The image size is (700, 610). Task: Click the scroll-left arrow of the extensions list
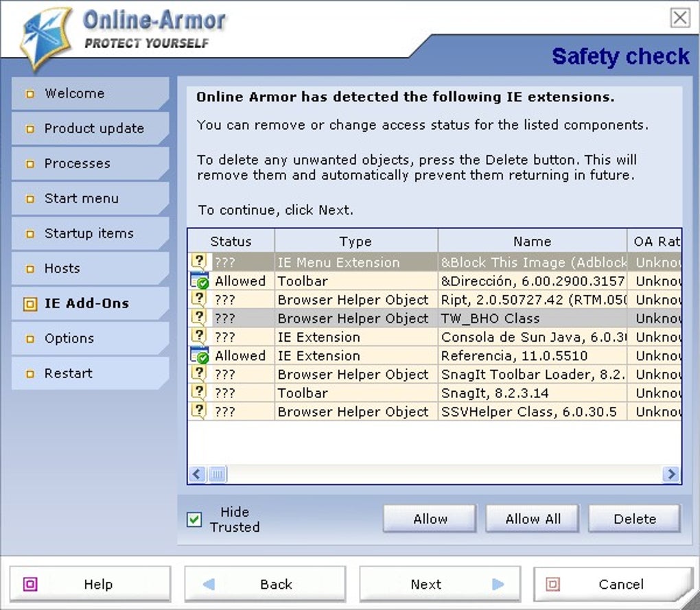pos(197,474)
